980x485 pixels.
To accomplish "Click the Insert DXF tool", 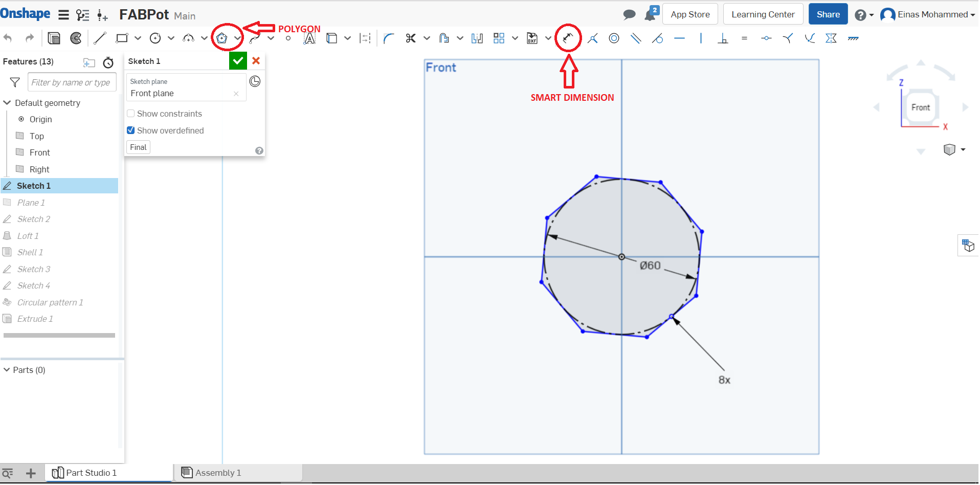I will pos(532,38).
